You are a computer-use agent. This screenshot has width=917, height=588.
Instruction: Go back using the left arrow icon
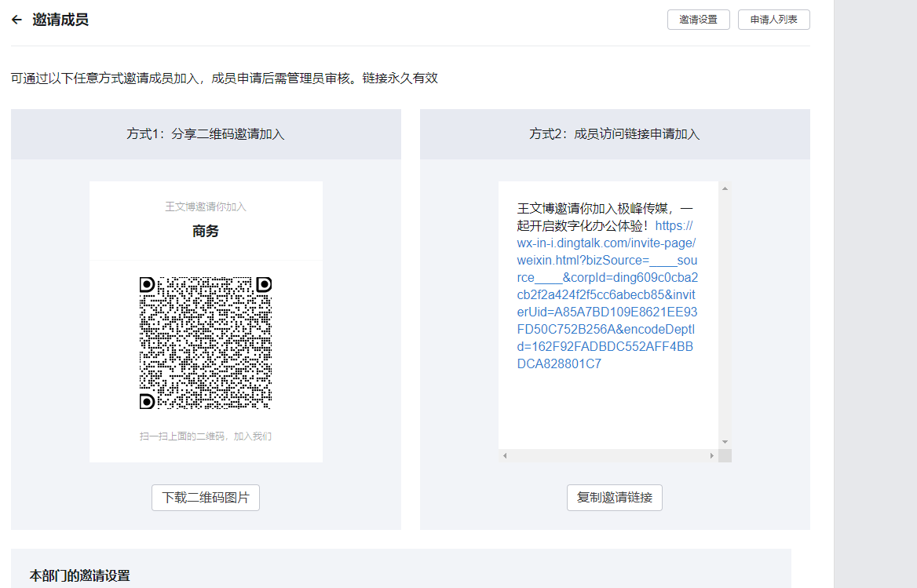pos(16,20)
